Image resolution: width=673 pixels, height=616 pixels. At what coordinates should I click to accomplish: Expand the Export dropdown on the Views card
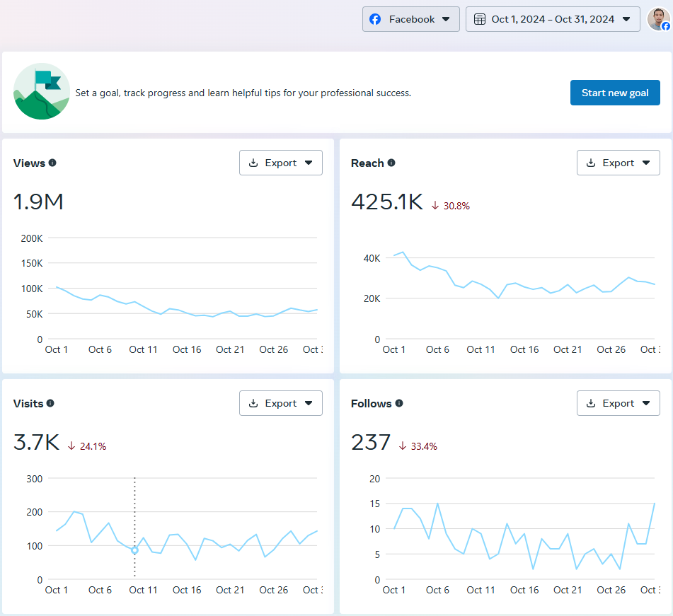[x=309, y=163]
